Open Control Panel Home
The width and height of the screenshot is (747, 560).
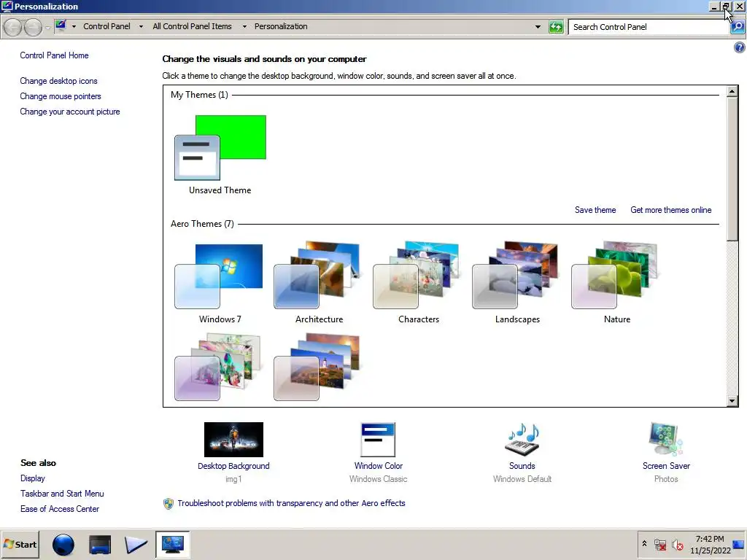54,55
